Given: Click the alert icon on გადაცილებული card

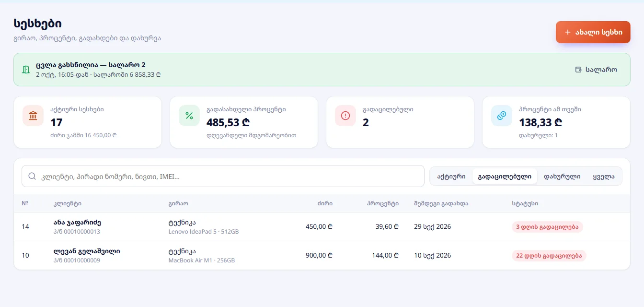Looking at the screenshot, I should coord(345,116).
